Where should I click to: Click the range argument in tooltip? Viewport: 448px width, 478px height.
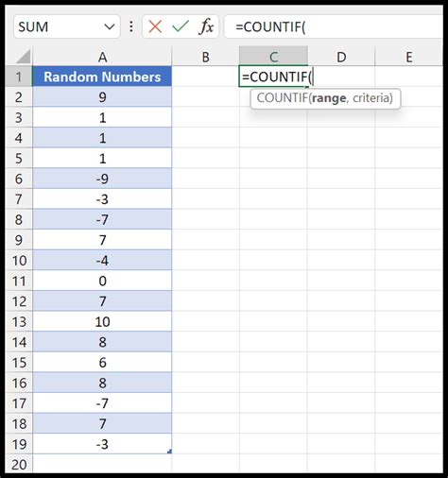[329, 98]
